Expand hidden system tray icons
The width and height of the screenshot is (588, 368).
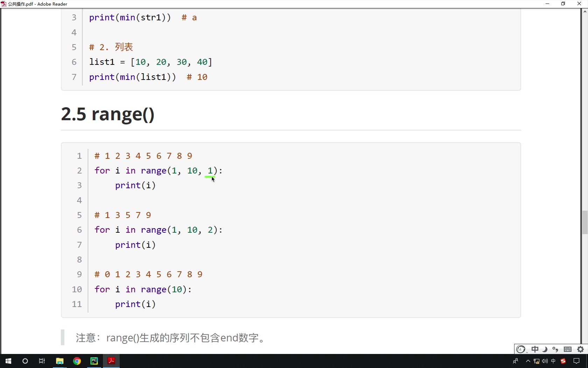click(x=528, y=361)
